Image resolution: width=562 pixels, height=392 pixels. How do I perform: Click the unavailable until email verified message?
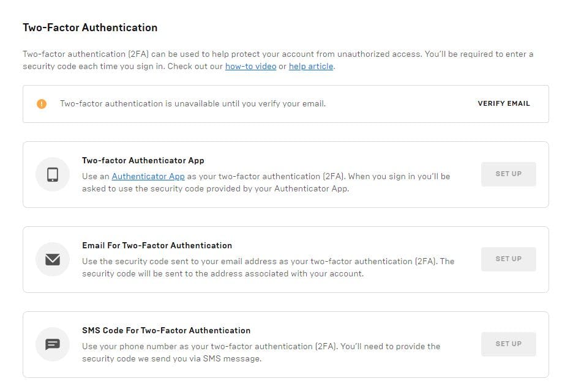194,103
